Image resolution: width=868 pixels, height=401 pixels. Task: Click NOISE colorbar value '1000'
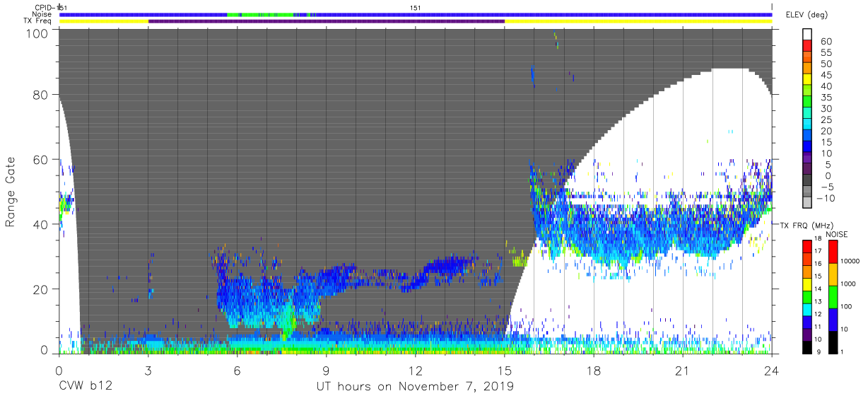[x=849, y=284]
